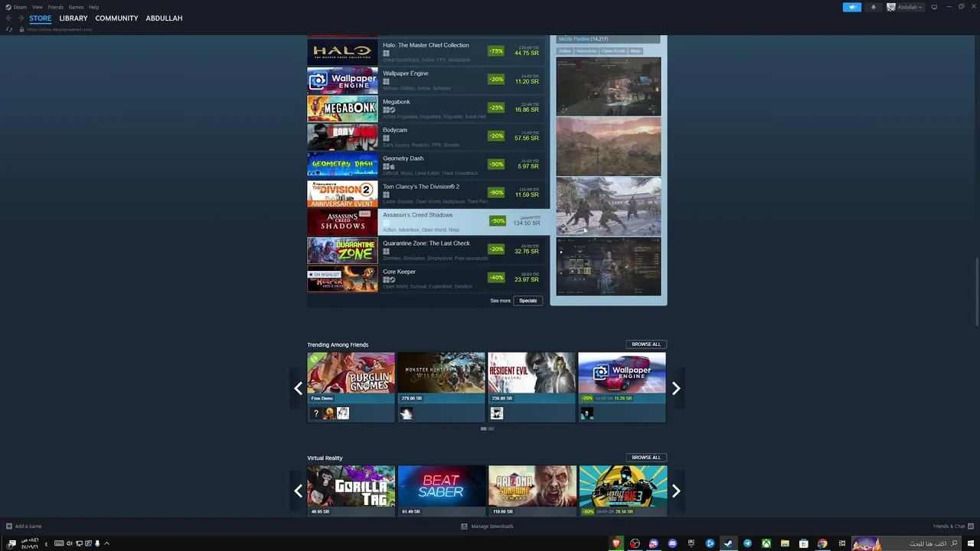Open the Resident Evil card

(531, 387)
